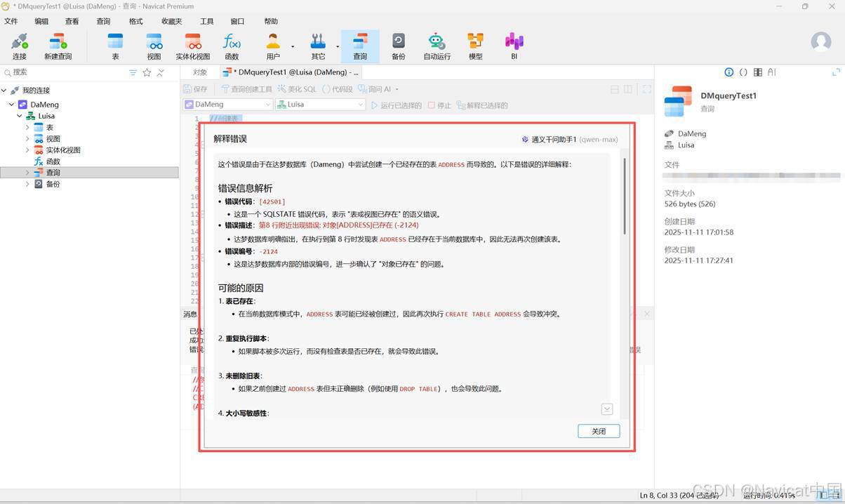This screenshot has width=845, height=504.
Task: Open the 工具 menu
Action: [x=207, y=21]
